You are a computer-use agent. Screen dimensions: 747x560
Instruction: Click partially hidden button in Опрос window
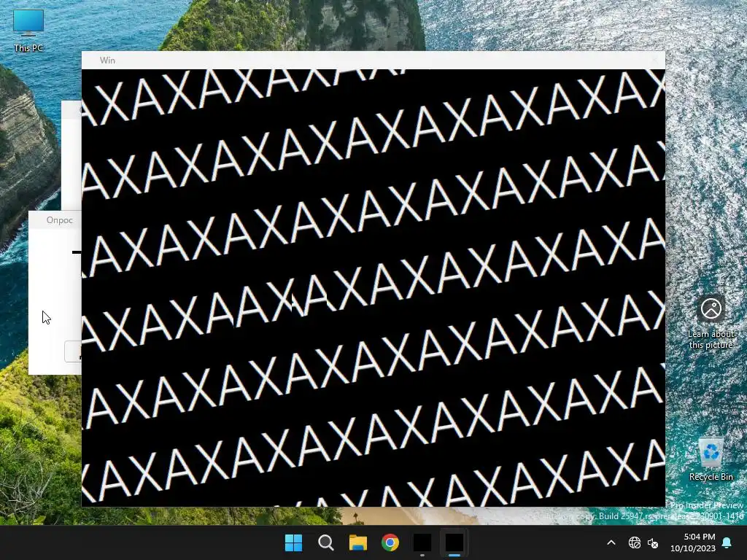click(73, 351)
